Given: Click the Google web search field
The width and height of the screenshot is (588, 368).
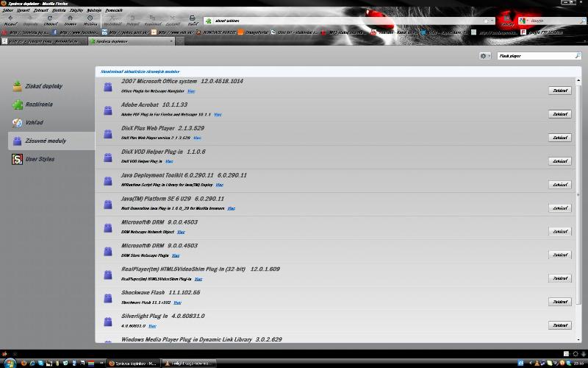Looking at the screenshot, I should 554,21.
